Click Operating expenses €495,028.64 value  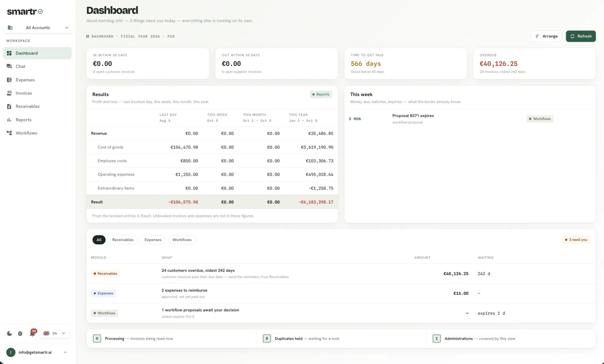(x=319, y=174)
